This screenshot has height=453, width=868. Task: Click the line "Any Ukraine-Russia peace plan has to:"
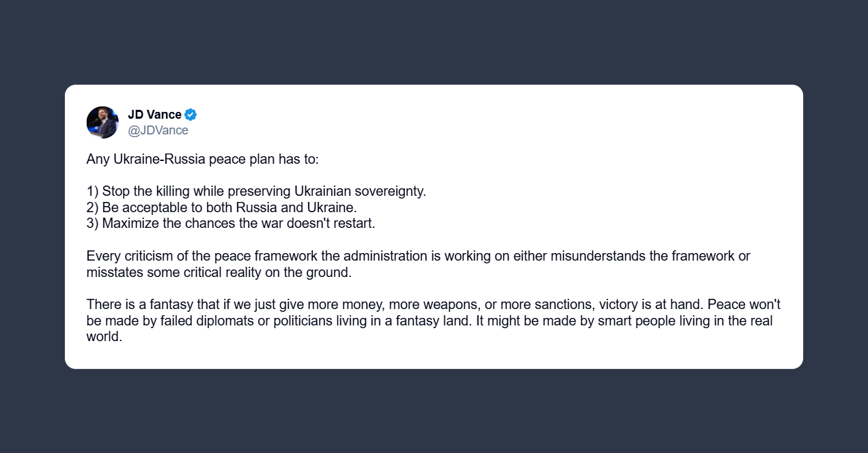[x=202, y=159]
